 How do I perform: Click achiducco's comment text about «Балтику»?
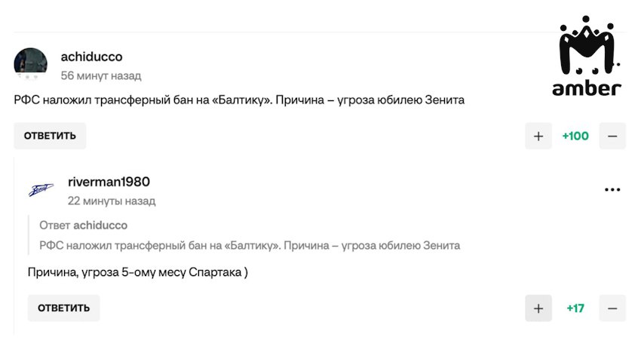pos(239,100)
